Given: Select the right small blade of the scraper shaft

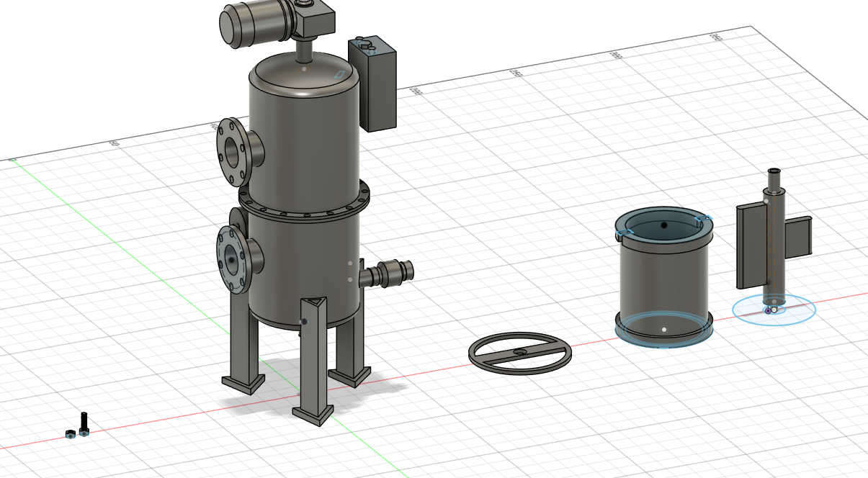Looking at the screenshot, I should [797, 237].
